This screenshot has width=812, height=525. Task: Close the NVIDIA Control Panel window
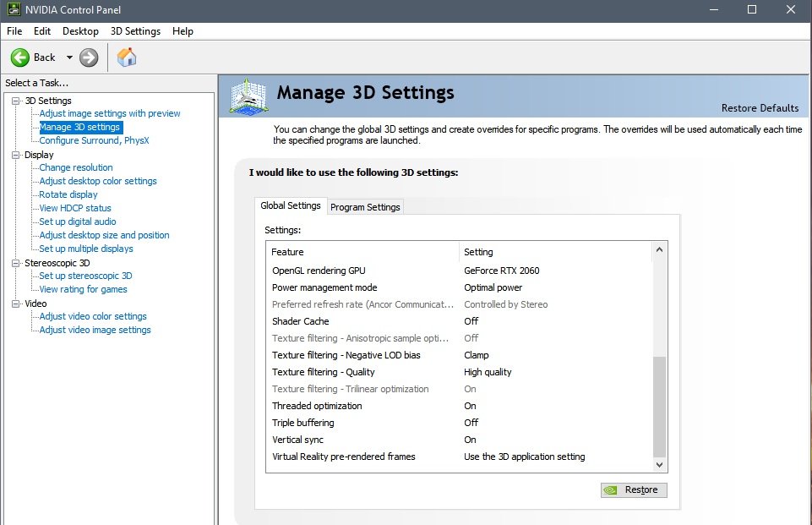[791, 10]
